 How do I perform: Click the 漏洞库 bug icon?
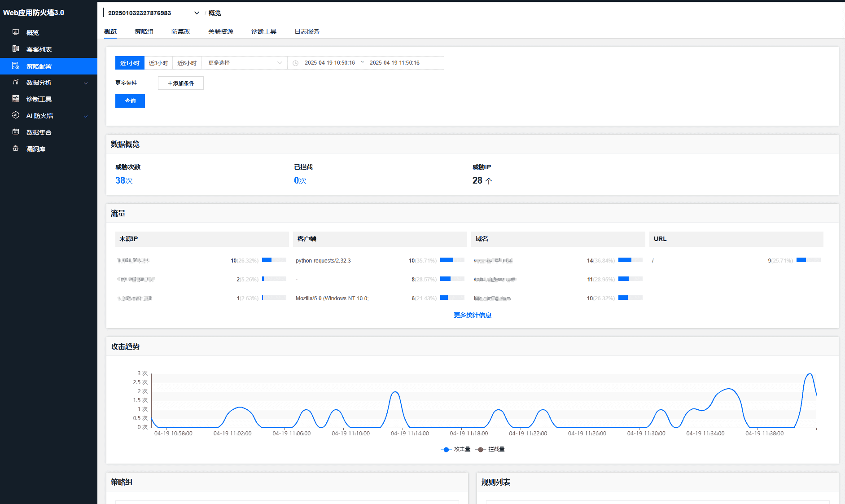(16, 149)
